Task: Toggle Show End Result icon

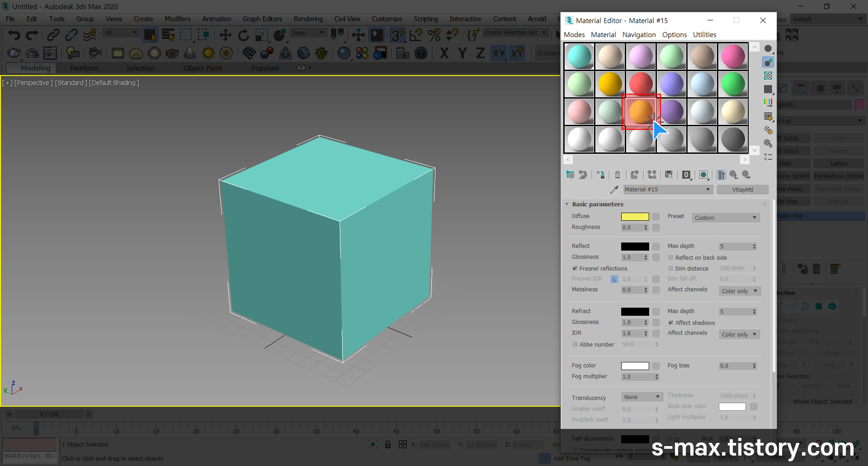Action: coord(721,175)
